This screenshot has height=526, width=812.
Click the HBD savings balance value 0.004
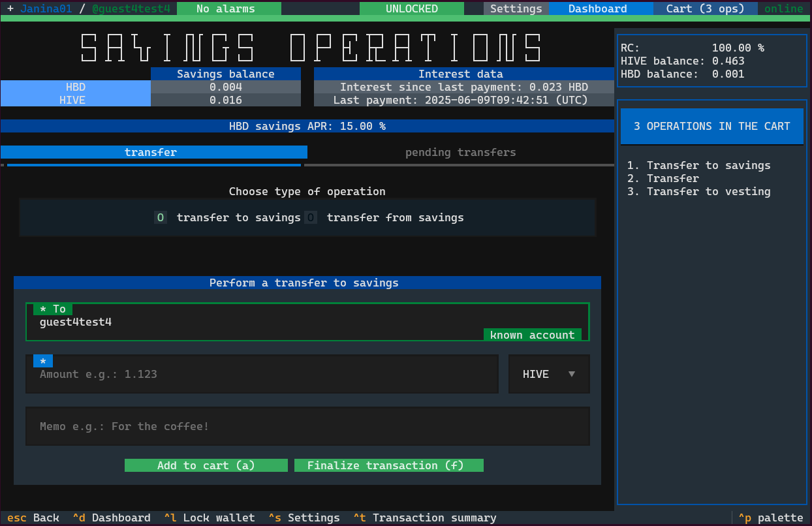pos(226,87)
